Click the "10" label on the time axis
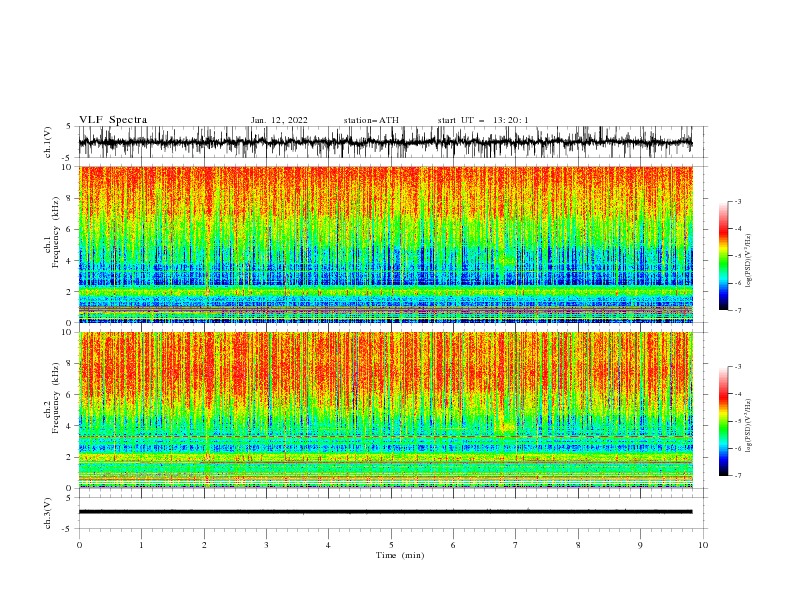Screen dimensions: 792x612 (703, 545)
